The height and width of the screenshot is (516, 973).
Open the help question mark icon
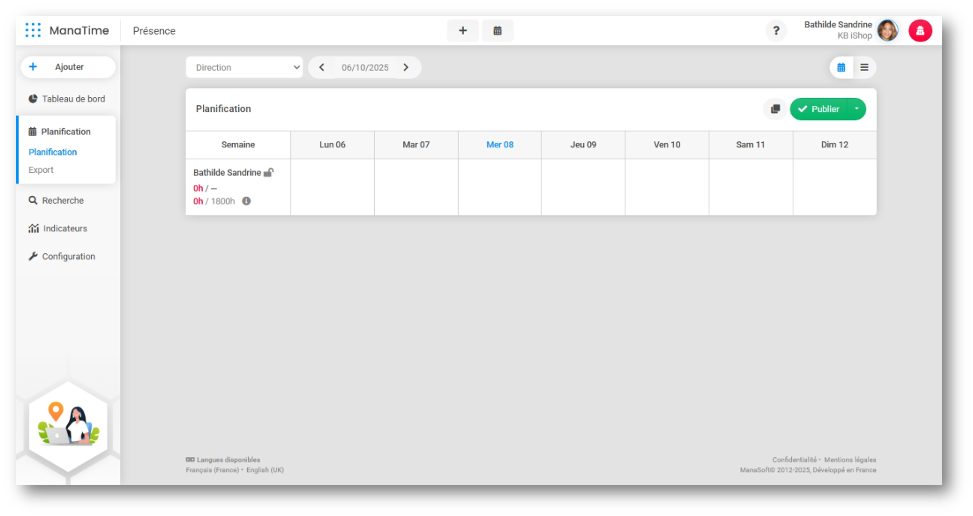[776, 30]
